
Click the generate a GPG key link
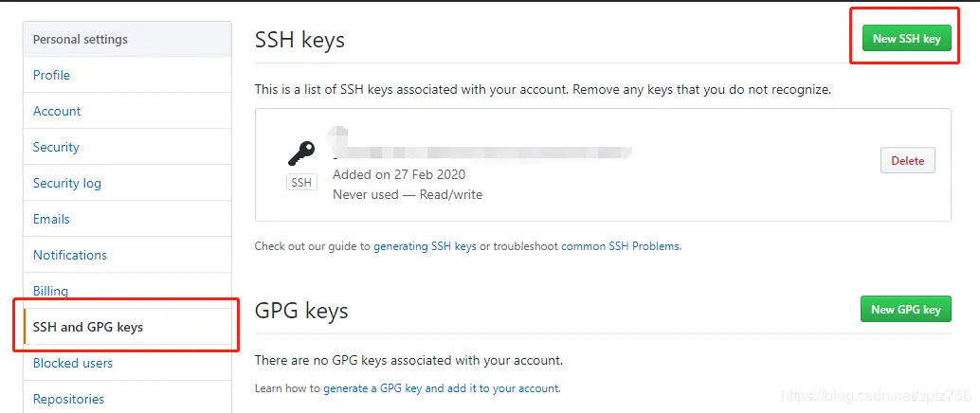click(441, 388)
